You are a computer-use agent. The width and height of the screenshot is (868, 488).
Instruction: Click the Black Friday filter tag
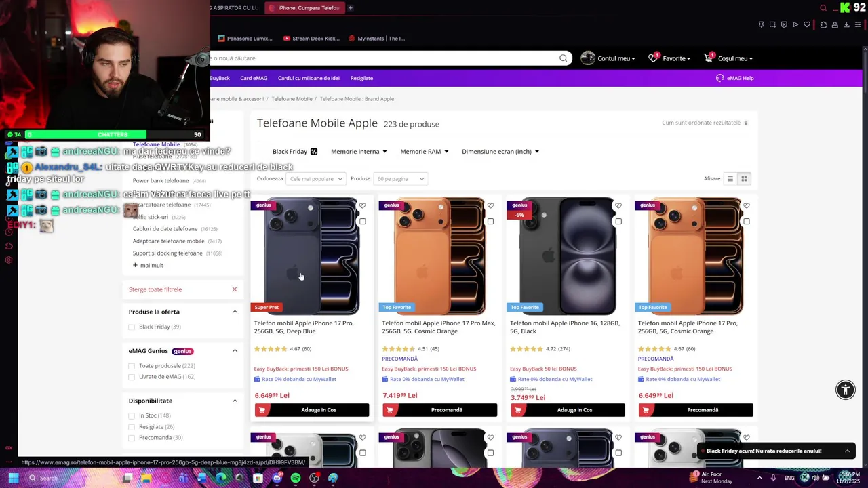pyautogui.click(x=294, y=152)
